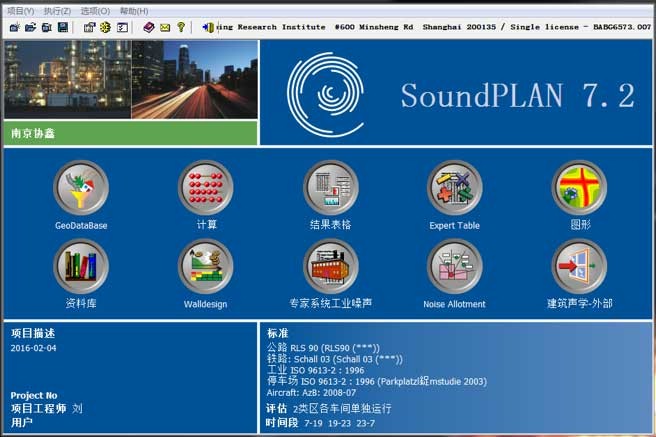Open 建筑声学-外部 building acoustics module
Screen dimensions: 656x437
pos(580,267)
